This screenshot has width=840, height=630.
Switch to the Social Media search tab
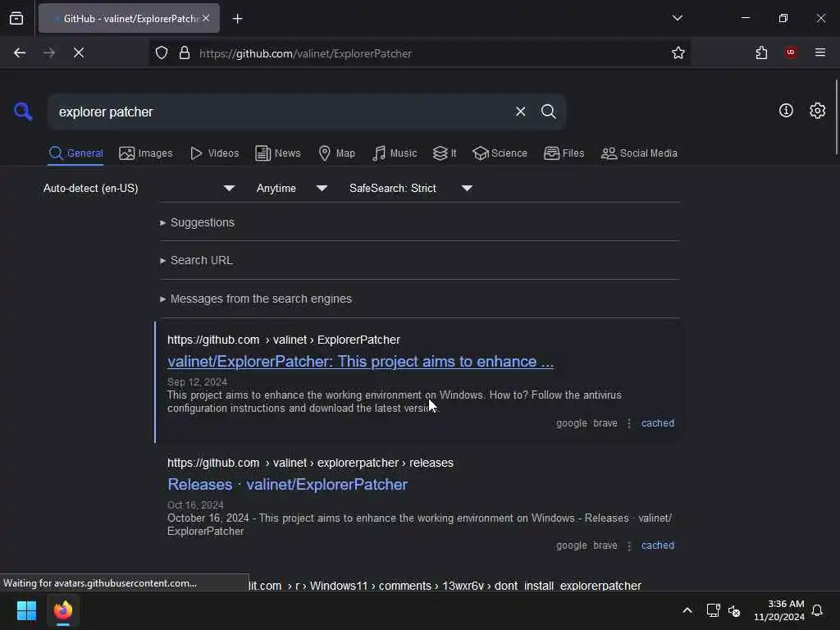639,153
